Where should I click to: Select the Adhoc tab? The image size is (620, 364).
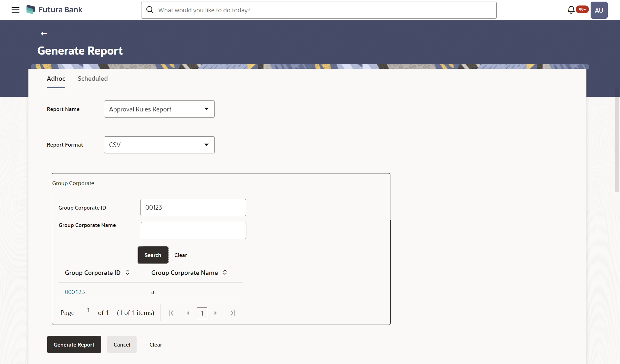coord(56,78)
